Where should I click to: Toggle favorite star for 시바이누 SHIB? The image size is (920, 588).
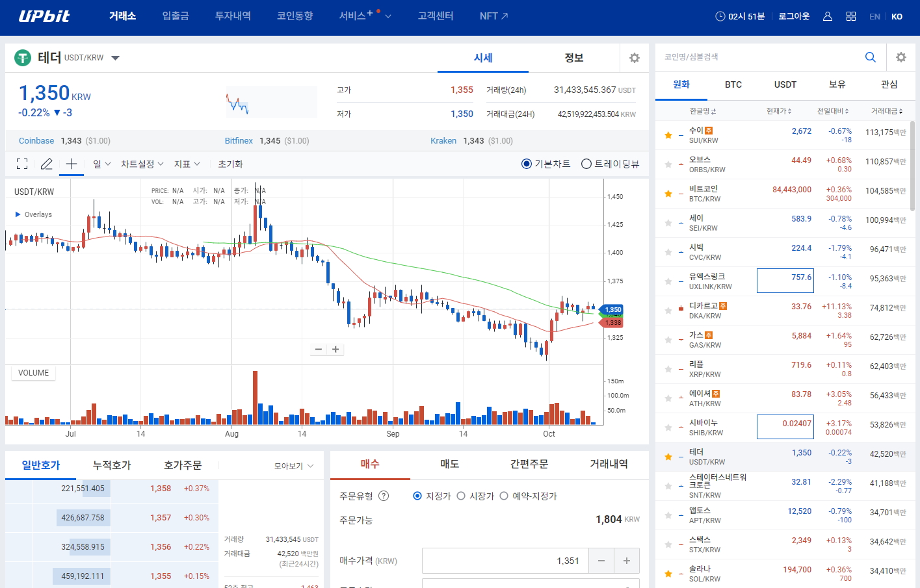tap(668, 428)
